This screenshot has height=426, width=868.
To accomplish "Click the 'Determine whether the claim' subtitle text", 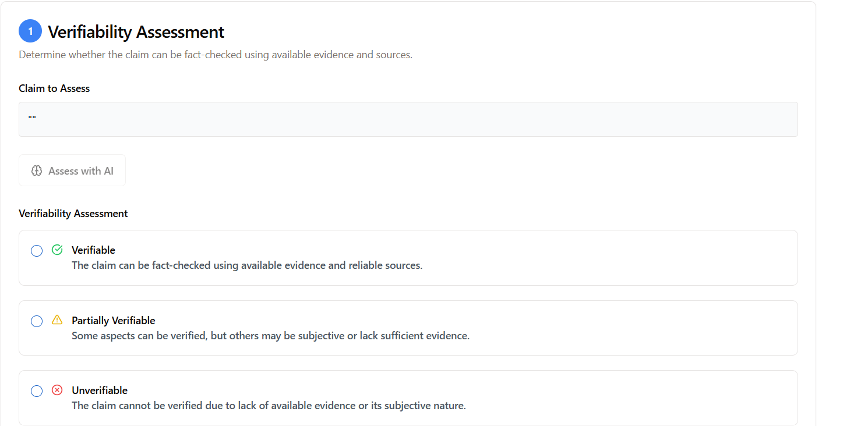I will 216,55.
